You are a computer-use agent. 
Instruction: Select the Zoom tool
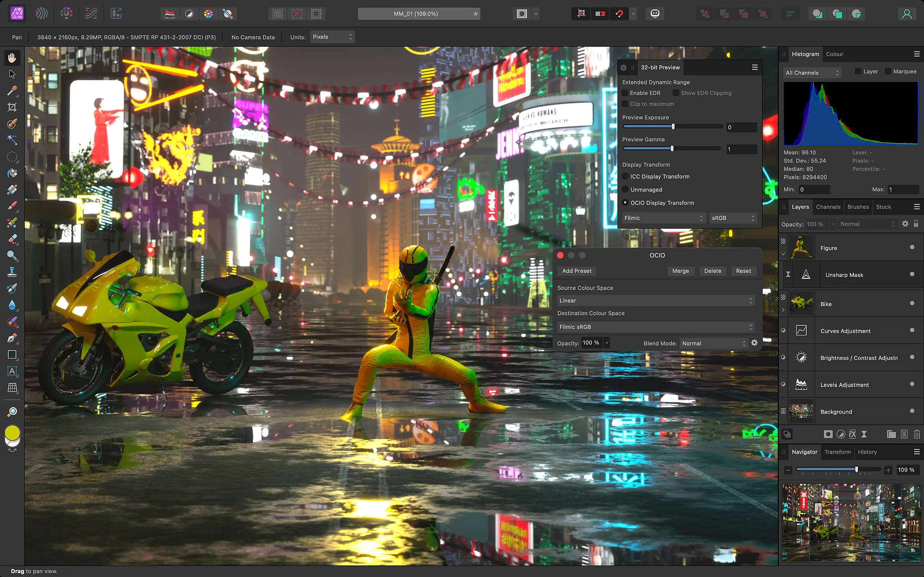tap(12, 411)
